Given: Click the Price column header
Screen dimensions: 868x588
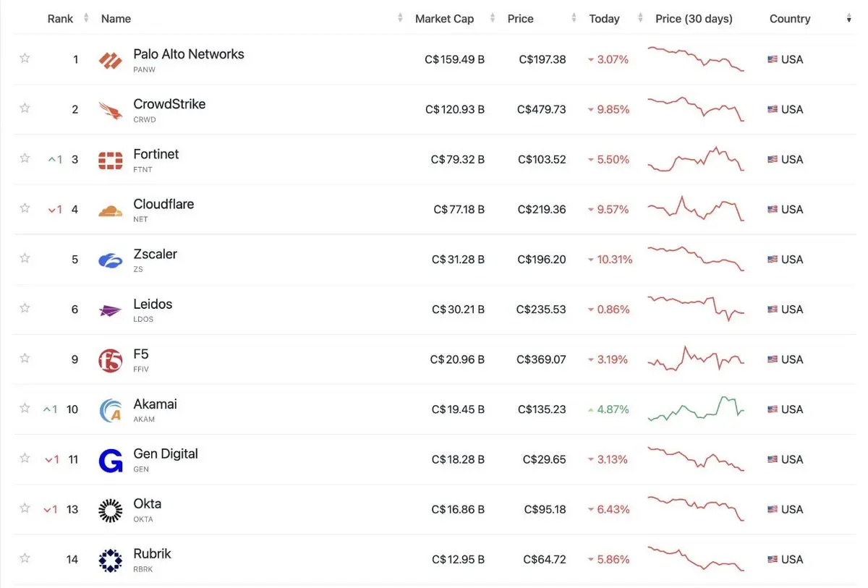Looking at the screenshot, I should click(x=520, y=19).
